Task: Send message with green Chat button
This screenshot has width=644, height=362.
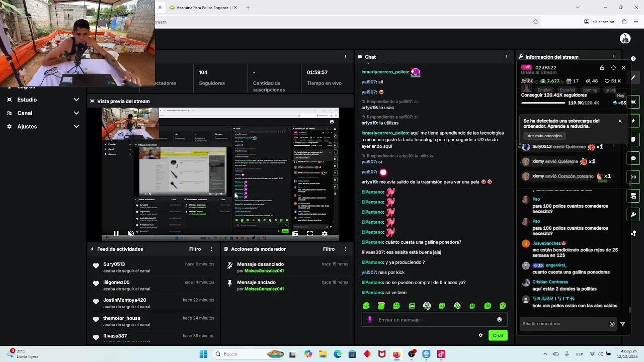Action: click(x=498, y=335)
